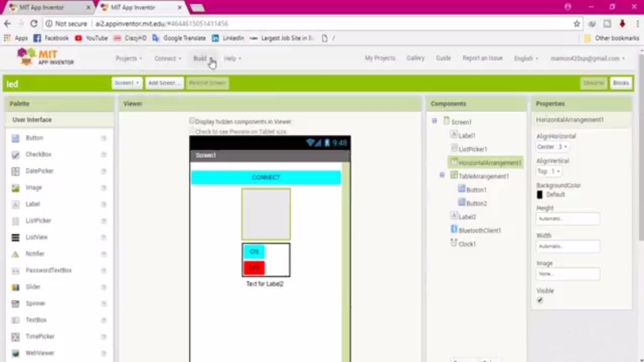
Task: Select the TextBox palette icon
Action: tap(16, 320)
